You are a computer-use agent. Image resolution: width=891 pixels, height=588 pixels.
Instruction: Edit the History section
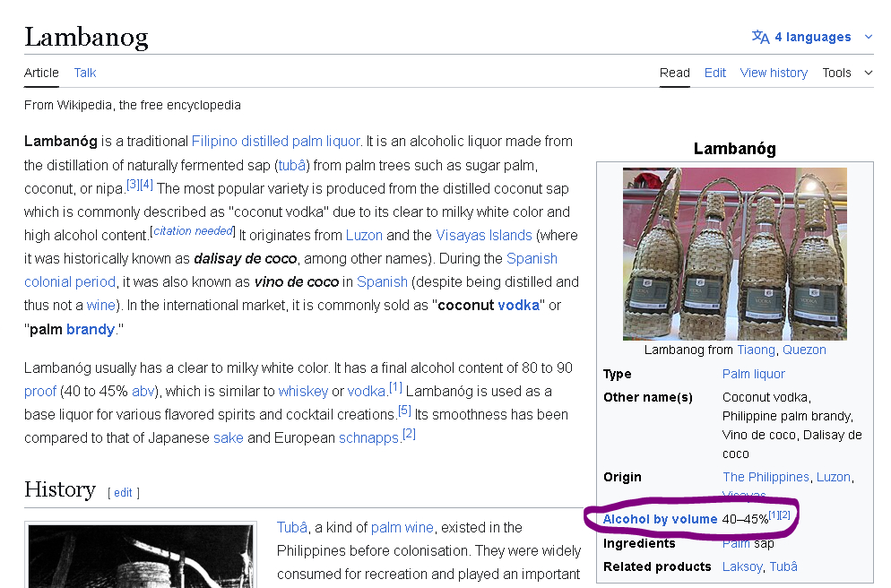pyautogui.click(x=123, y=493)
